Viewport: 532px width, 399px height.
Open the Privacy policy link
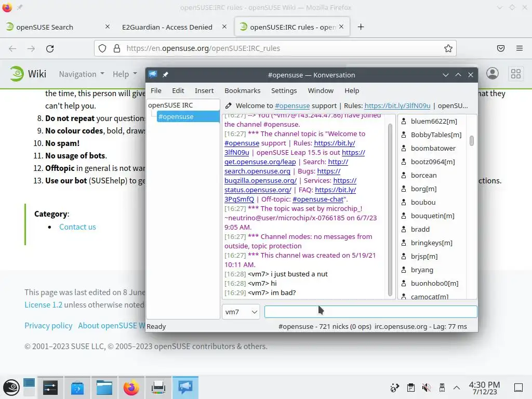pyautogui.click(x=48, y=325)
